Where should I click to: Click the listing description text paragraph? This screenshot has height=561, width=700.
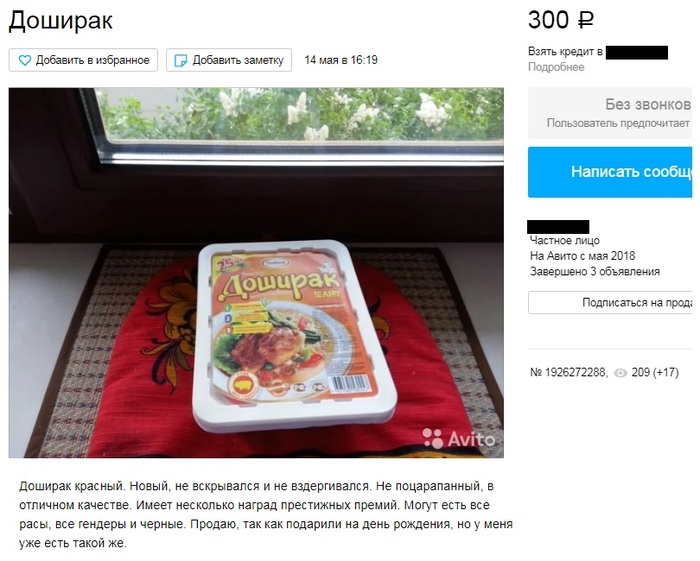pyautogui.click(x=266, y=515)
